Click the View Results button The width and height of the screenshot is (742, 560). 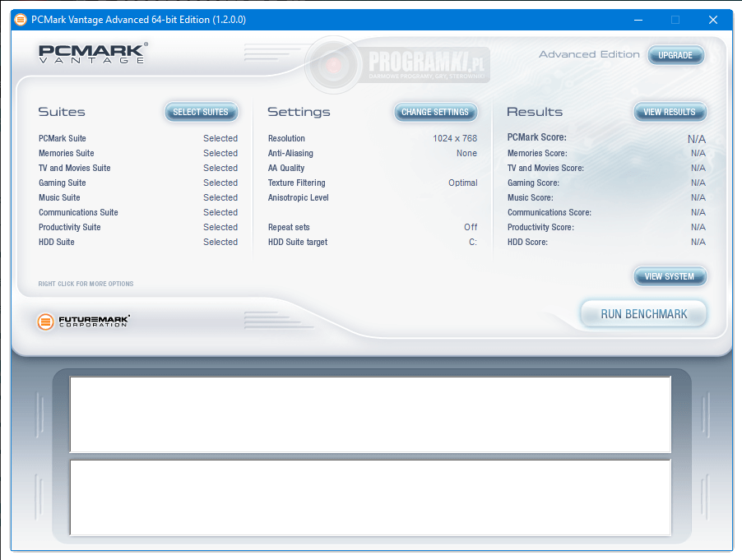click(x=670, y=112)
